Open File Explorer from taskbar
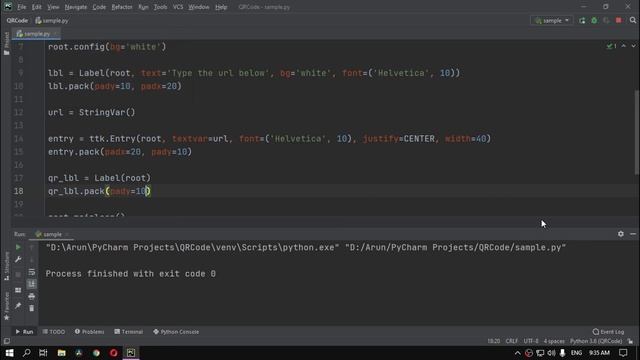The height and width of the screenshot is (360, 640). click(x=61, y=353)
